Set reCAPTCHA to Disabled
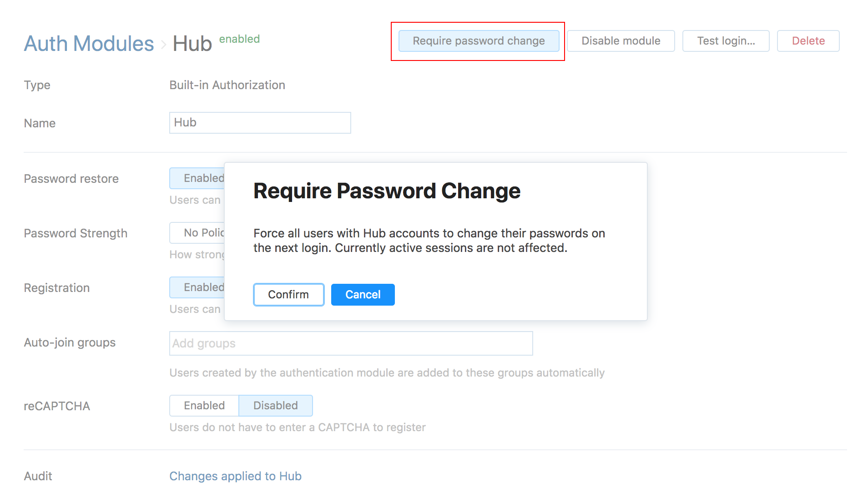 pyautogui.click(x=275, y=406)
